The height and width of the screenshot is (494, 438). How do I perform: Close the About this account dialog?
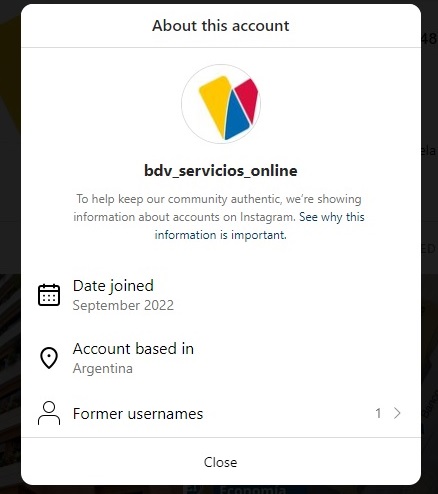click(x=221, y=462)
